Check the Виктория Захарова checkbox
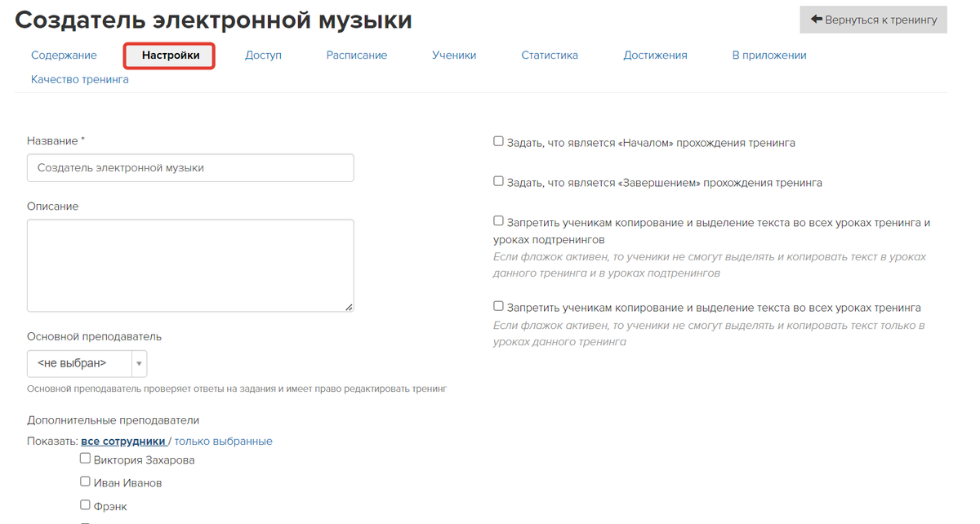 [86, 459]
